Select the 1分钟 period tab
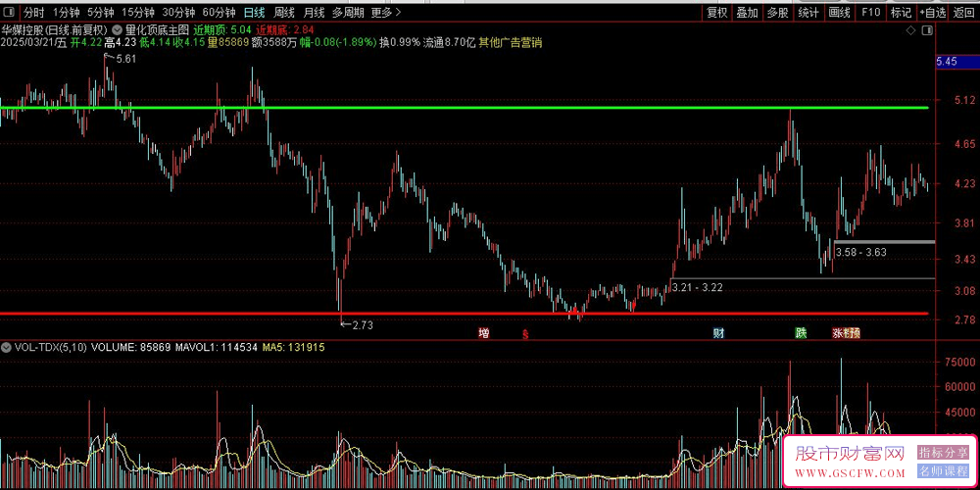The image size is (980, 490). pyautogui.click(x=66, y=12)
